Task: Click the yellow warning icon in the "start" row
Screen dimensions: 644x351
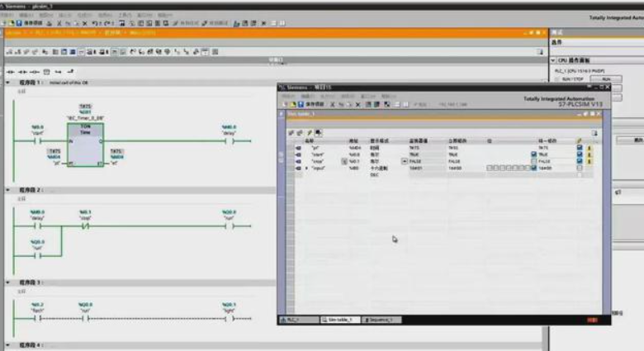Action: [589, 155]
